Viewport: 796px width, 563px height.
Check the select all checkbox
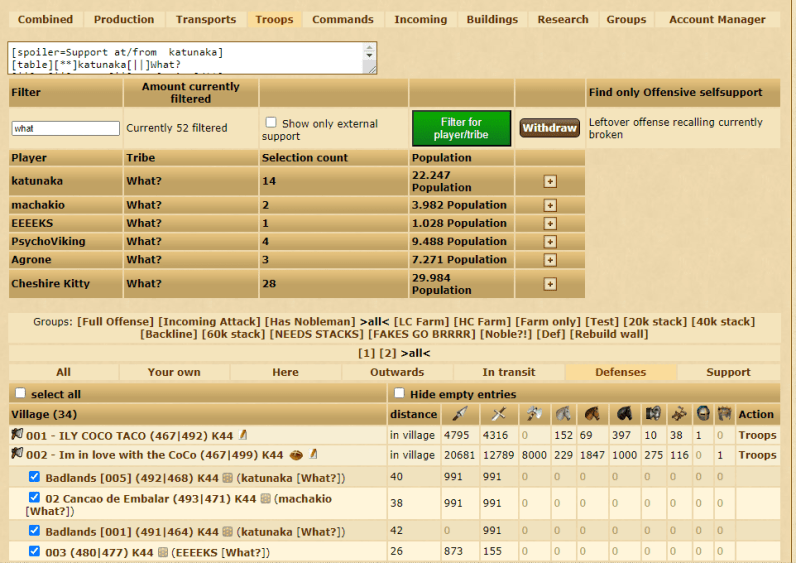click(20, 393)
